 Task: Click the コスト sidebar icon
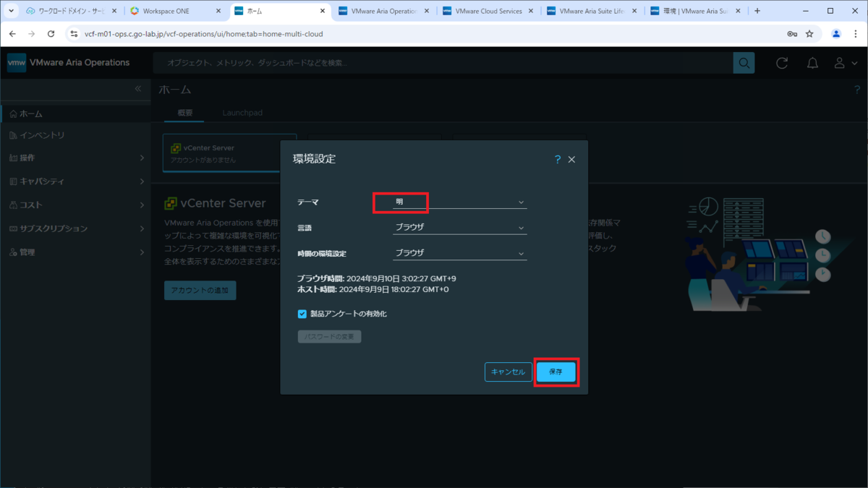click(x=14, y=205)
